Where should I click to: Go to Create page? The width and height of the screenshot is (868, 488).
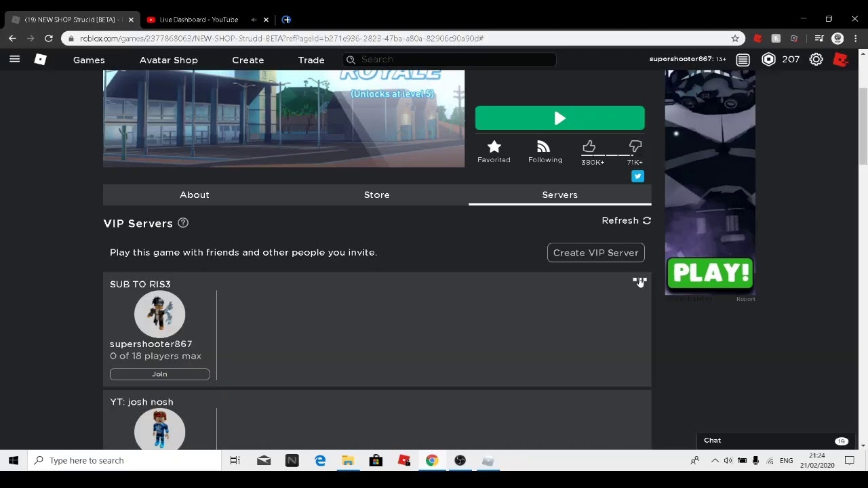tap(248, 60)
